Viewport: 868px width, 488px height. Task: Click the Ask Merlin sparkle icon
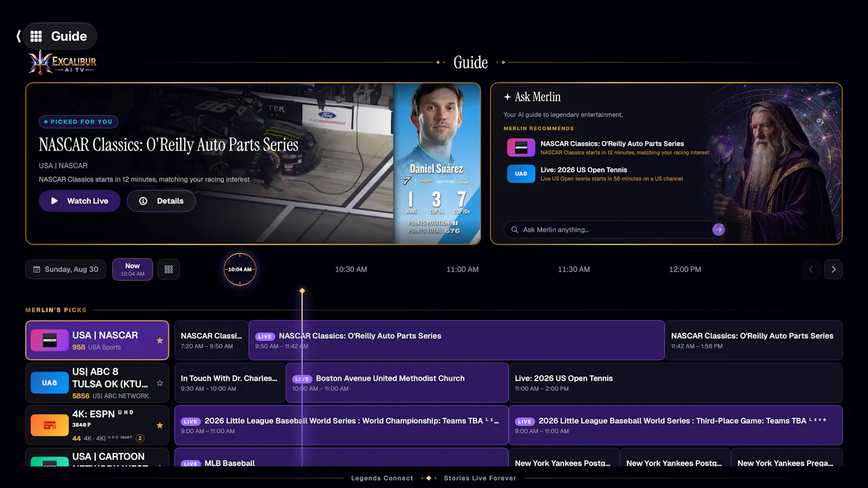pos(507,97)
